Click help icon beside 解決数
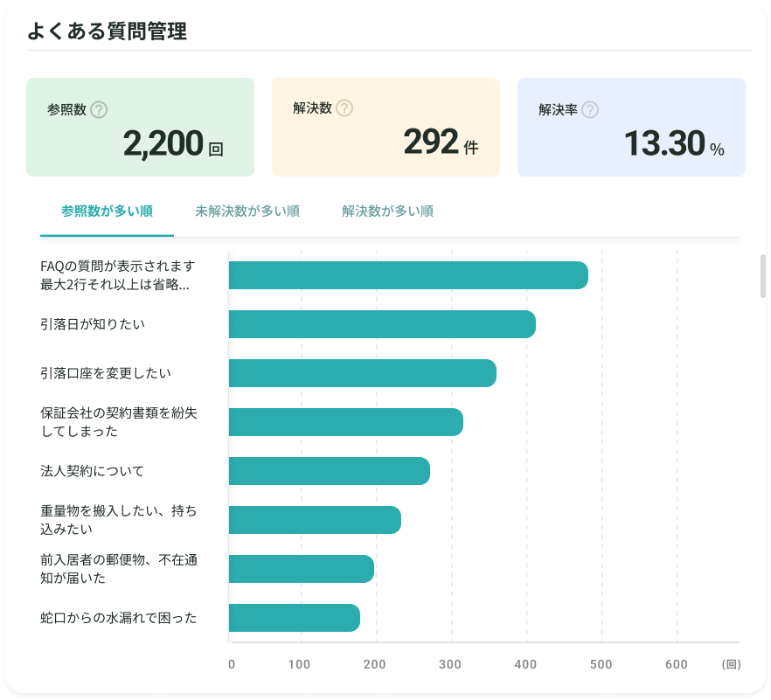The width and height of the screenshot is (771, 700). point(344,107)
